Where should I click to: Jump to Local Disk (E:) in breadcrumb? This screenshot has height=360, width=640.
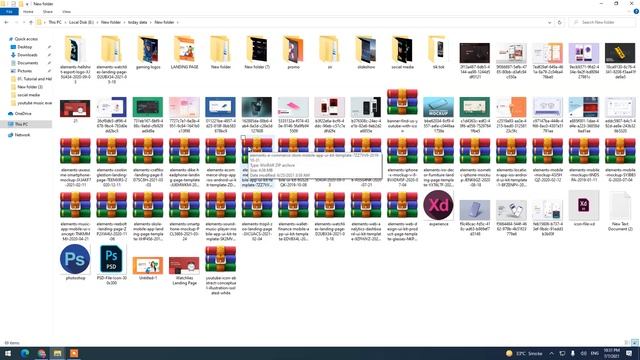[81, 22]
